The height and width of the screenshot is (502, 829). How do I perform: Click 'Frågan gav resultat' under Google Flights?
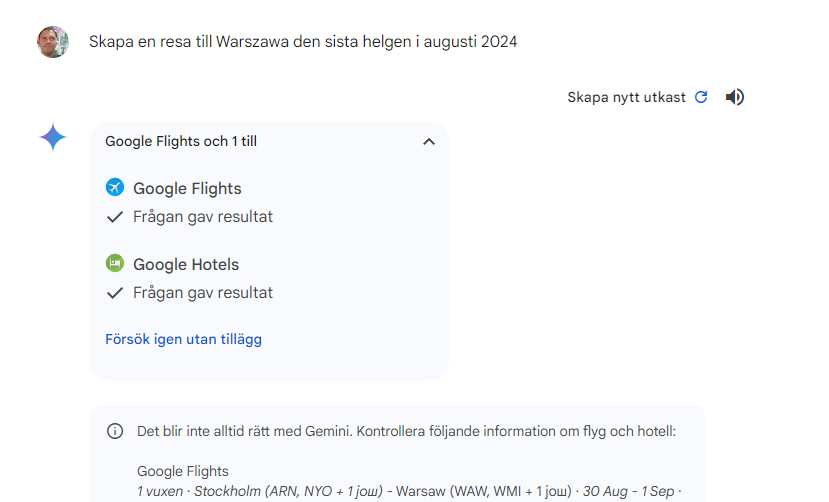tap(203, 216)
